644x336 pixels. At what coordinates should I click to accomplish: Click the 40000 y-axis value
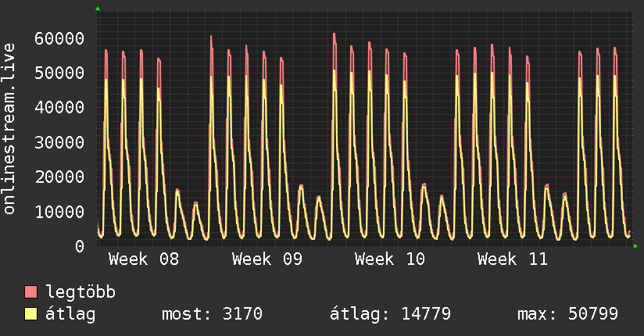point(60,108)
